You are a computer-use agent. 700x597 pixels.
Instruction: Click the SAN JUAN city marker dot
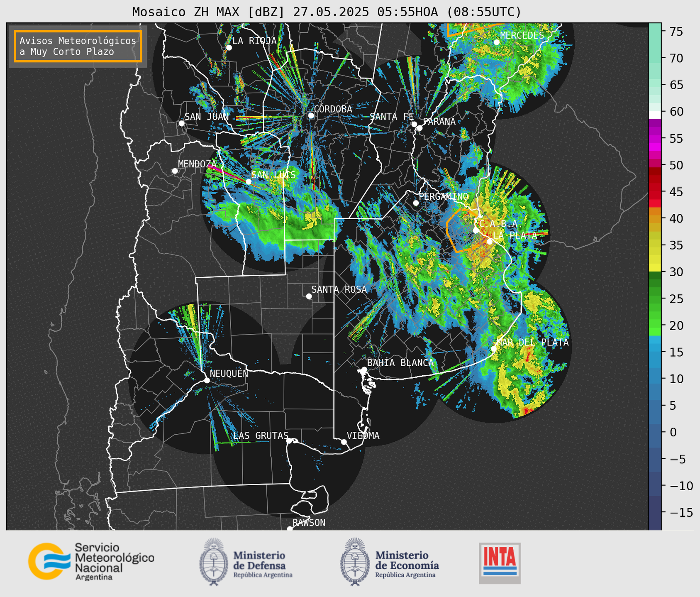[x=181, y=123]
